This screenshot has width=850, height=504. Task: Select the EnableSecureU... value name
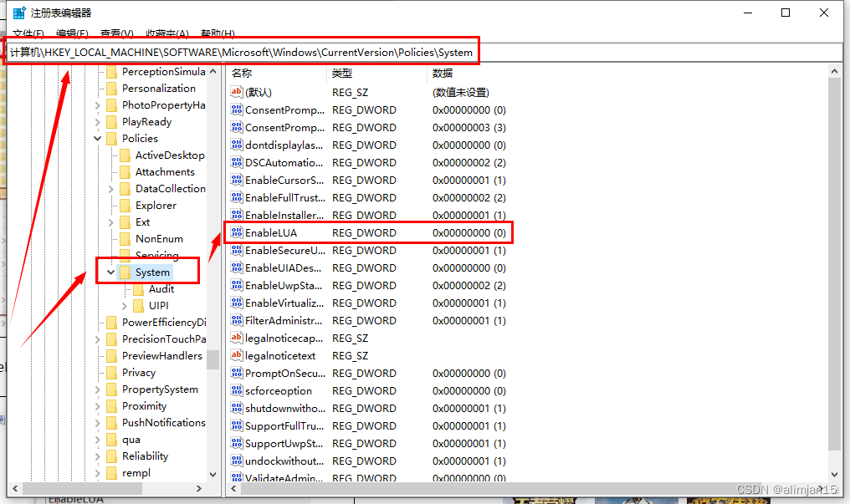click(x=285, y=251)
